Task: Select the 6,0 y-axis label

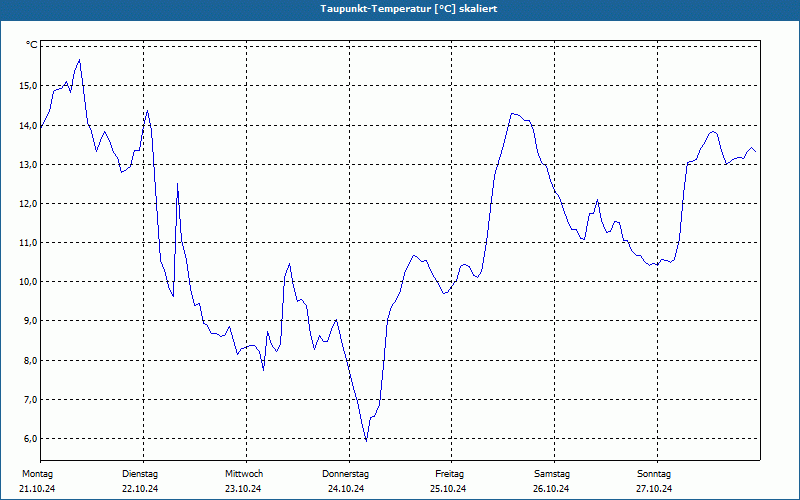Action: coord(30,439)
